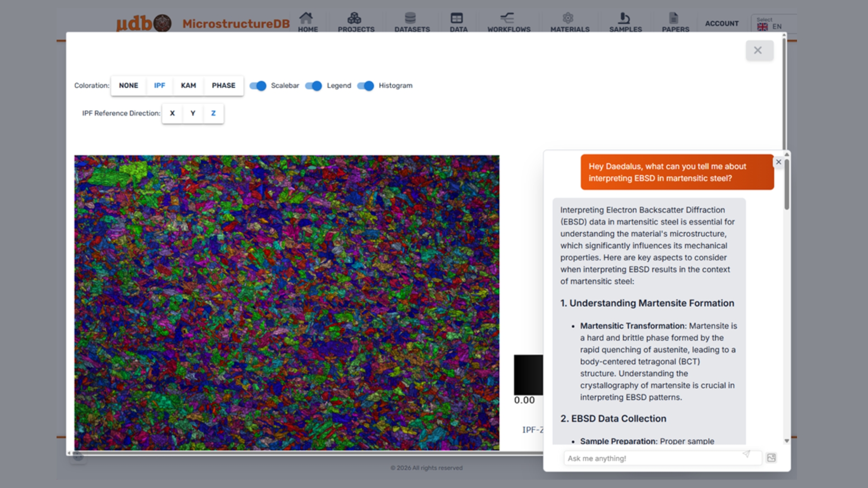
Task: Click the Home icon in navbar
Action: (306, 18)
